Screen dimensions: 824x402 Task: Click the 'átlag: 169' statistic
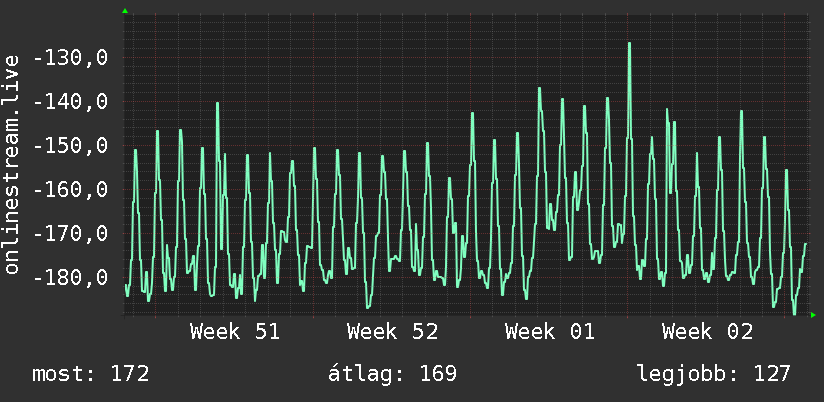[393, 374]
